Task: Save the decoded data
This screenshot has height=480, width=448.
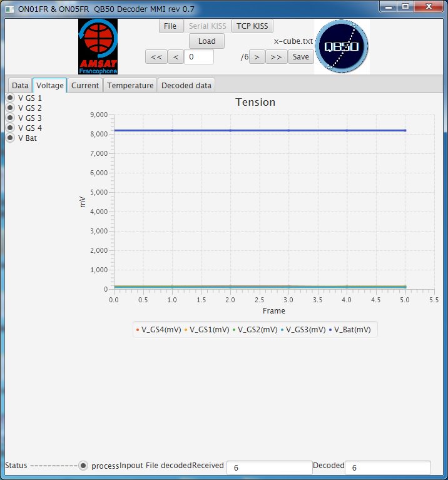Action: [301, 56]
